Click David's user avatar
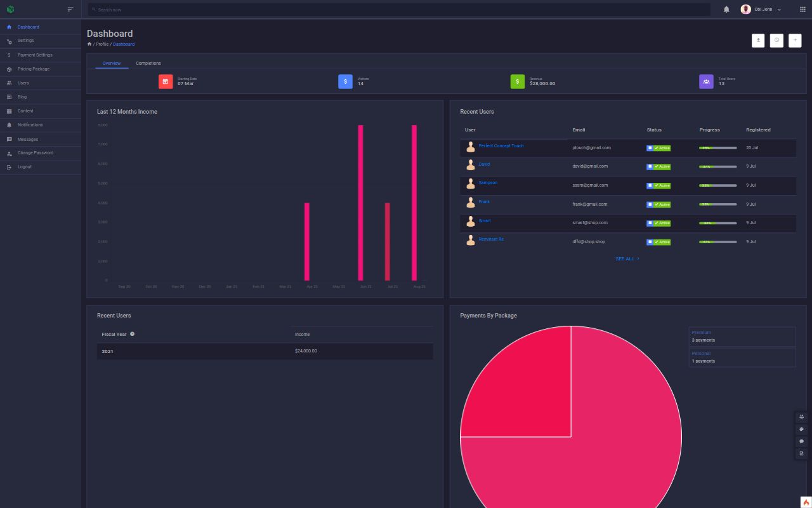Screen dimensions: 812x508 [471, 165]
